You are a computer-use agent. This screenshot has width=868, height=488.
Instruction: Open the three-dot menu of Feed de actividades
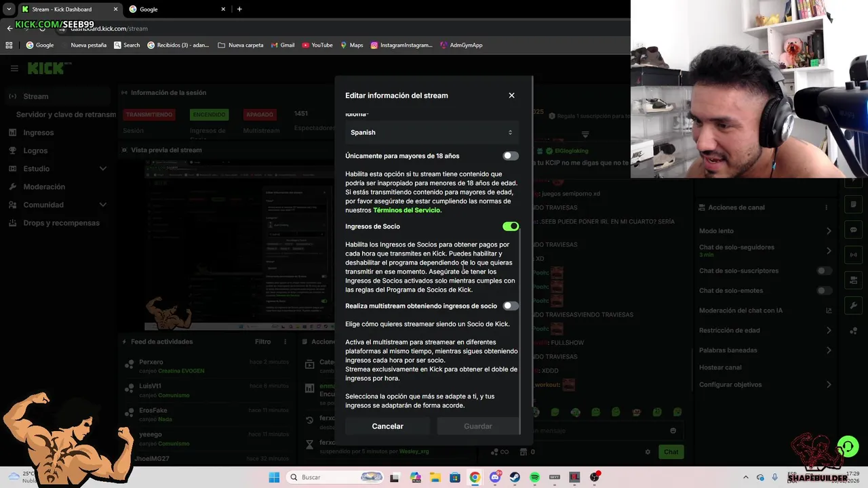coord(285,342)
